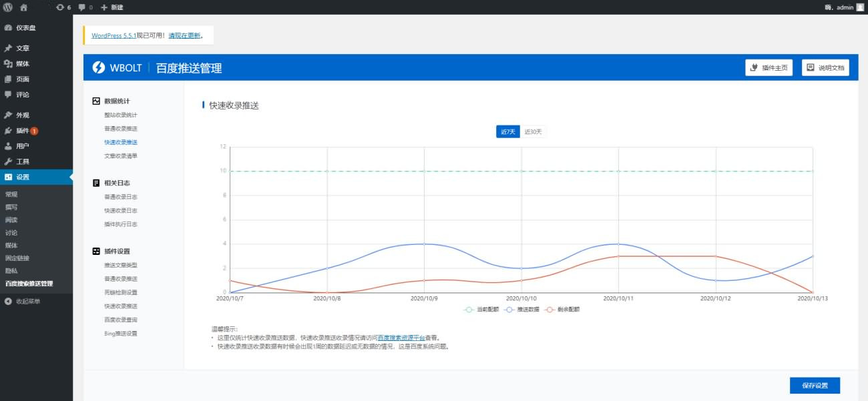The width and height of the screenshot is (868, 401).
Task: Open the updates icon showing 6
Action: 63,7
